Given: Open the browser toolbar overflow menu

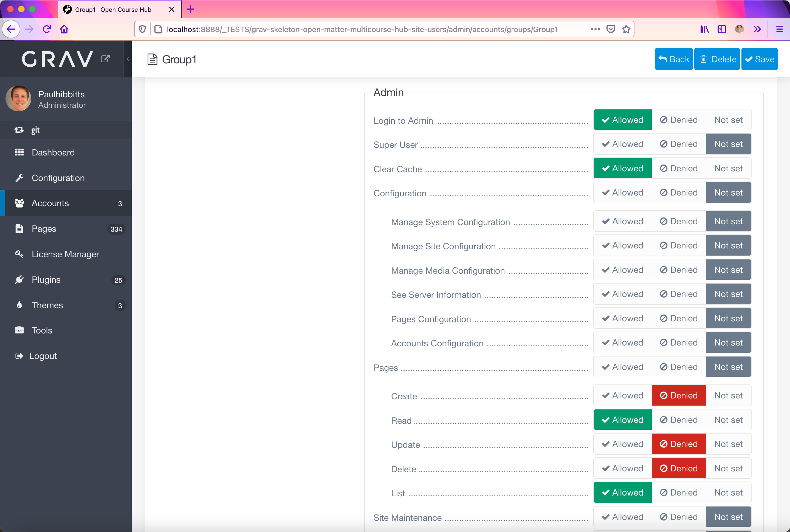Looking at the screenshot, I should pyautogui.click(x=757, y=29).
